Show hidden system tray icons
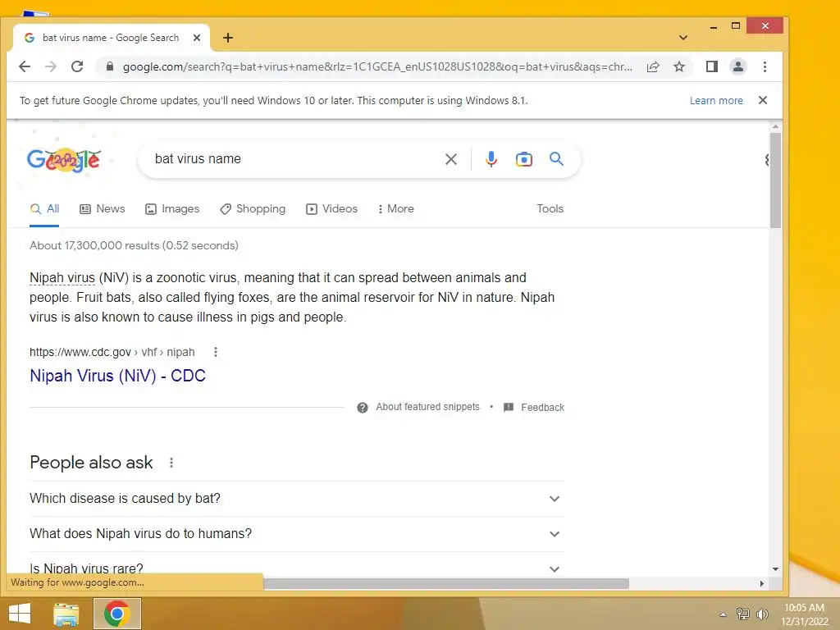Screen dimensions: 840x630 click(x=723, y=614)
